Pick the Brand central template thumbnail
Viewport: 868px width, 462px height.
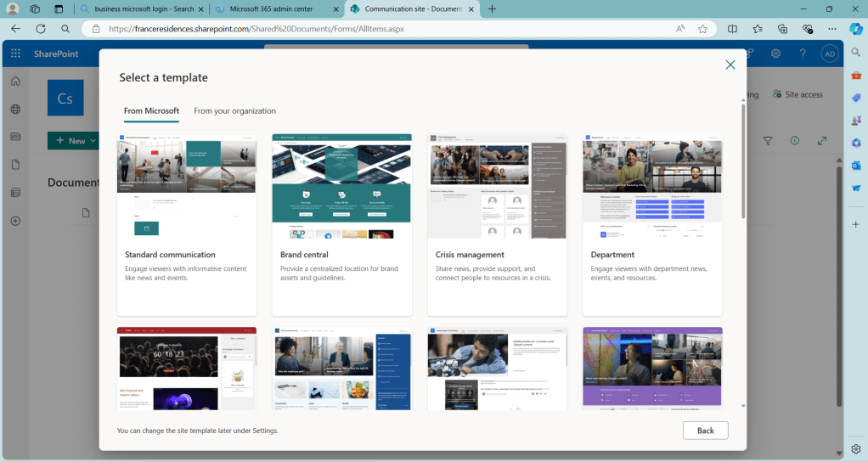pyautogui.click(x=341, y=186)
